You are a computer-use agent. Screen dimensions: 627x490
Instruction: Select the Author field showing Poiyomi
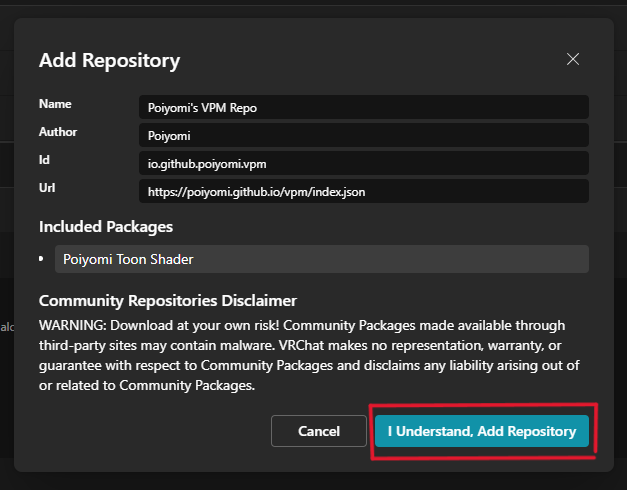point(363,135)
